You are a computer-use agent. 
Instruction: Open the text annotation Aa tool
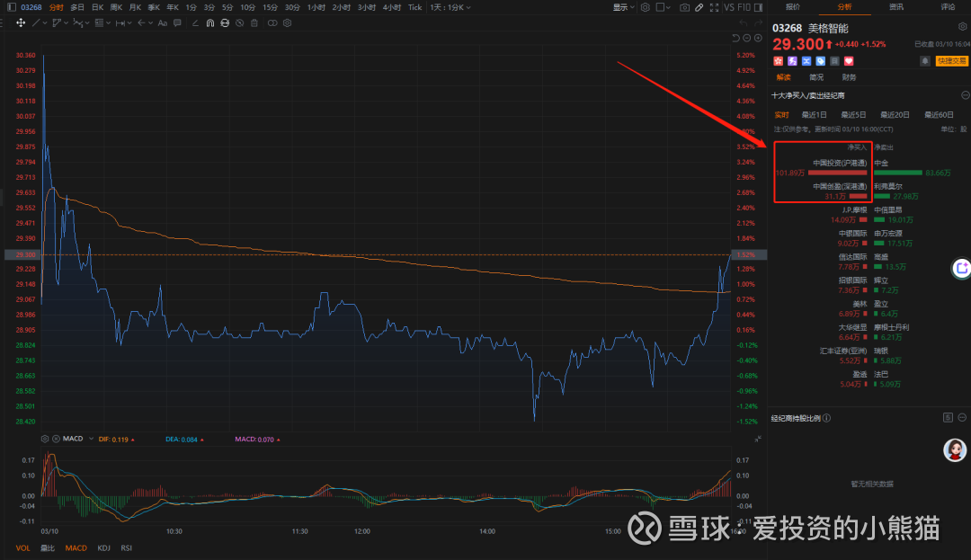pyautogui.click(x=162, y=22)
